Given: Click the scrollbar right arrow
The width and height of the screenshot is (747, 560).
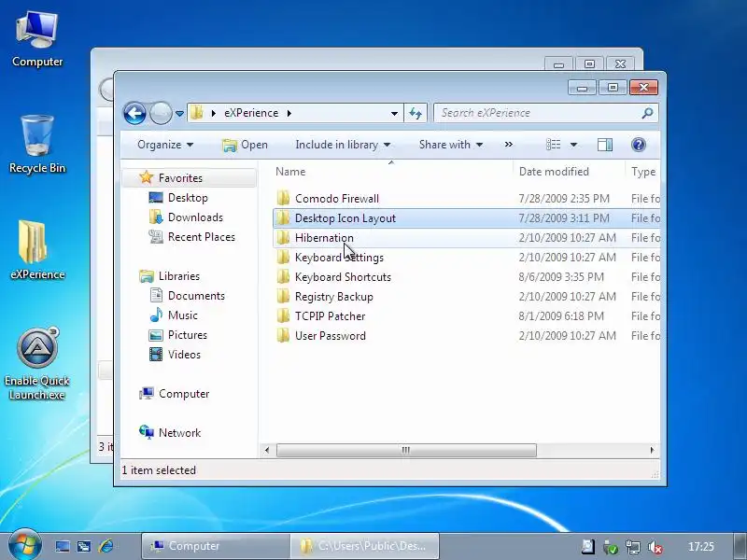Looking at the screenshot, I should (652, 450).
